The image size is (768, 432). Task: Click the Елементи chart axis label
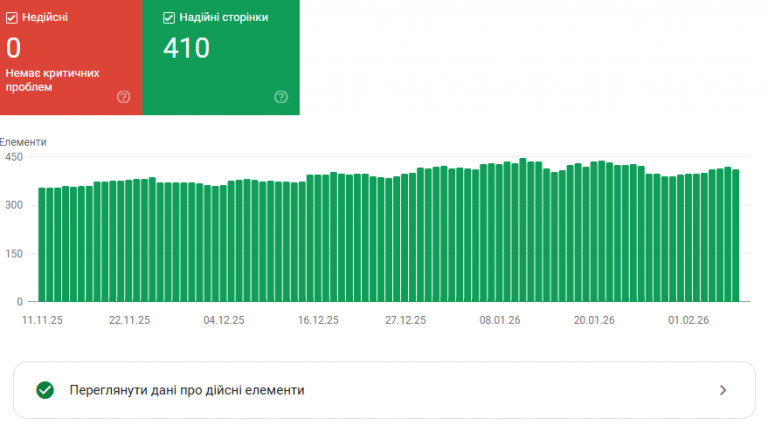point(23,142)
